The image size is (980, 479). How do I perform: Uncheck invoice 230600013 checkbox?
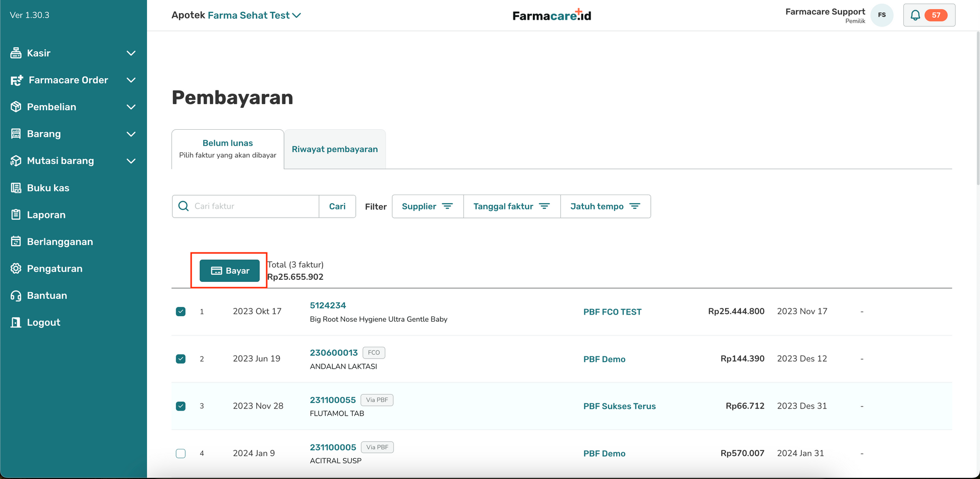[181, 359]
